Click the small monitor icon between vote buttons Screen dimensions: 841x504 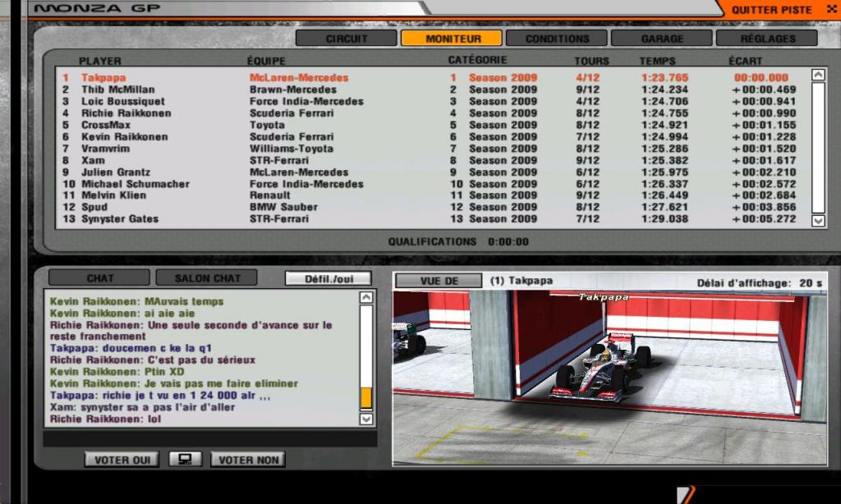(x=185, y=460)
